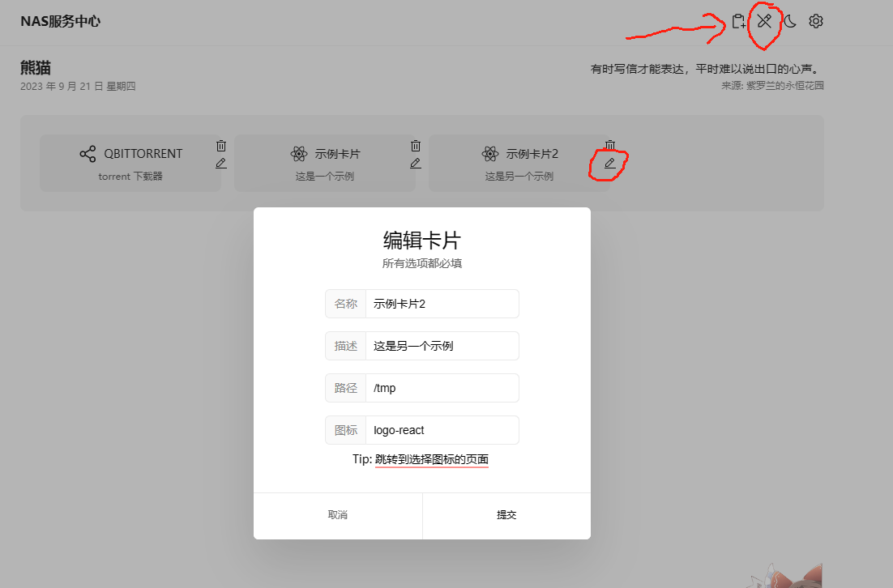Open settings with the gear icon
Image resolution: width=893 pixels, height=588 pixels.
click(x=815, y=21)
